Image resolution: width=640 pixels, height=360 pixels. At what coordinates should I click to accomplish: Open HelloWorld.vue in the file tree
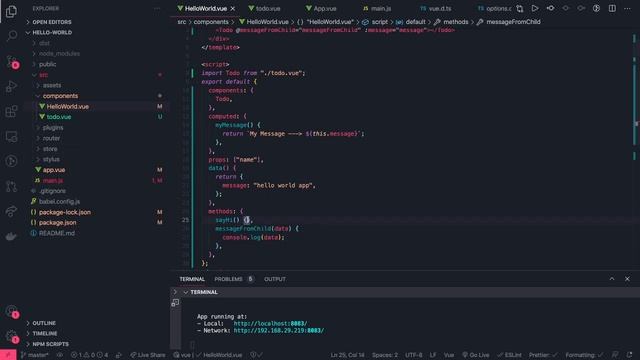click(67, 107)
